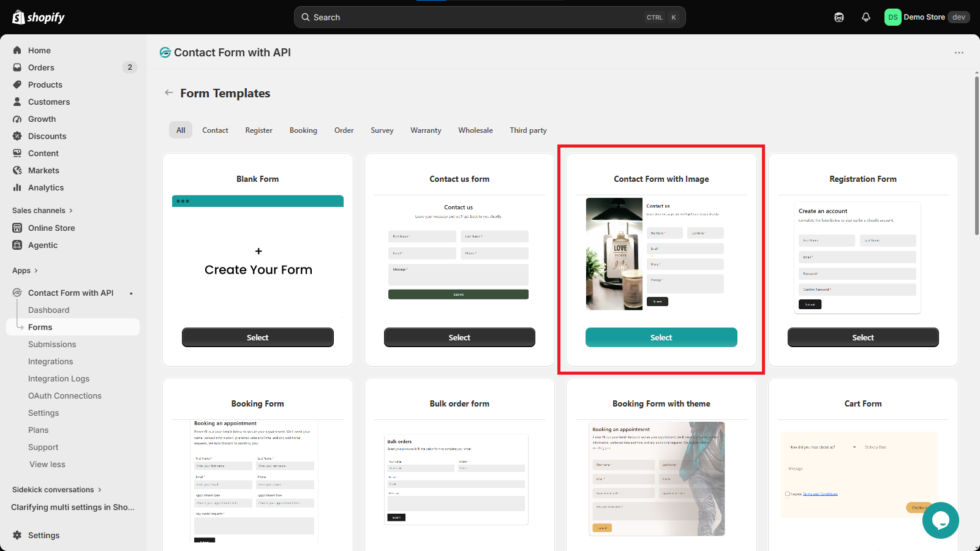Go back from Form Templates
The width and height of the screenshot is (980, 551).
[169, 93]
